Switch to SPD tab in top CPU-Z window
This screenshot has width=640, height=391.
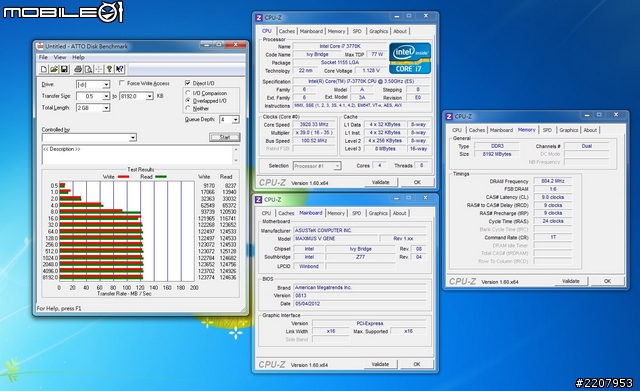tap(357, 31)
